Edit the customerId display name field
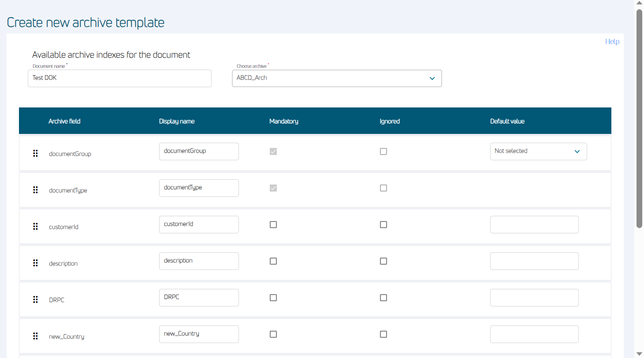 point(199,225)
